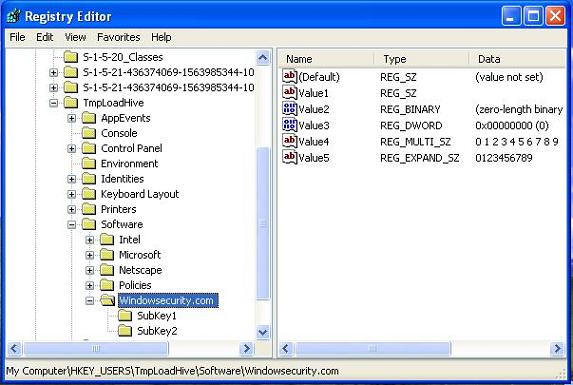Click the tree pane vertical scrollbar thumb
Image resolution: width=573 pixels, height=385 pixels.
[263, 224]
